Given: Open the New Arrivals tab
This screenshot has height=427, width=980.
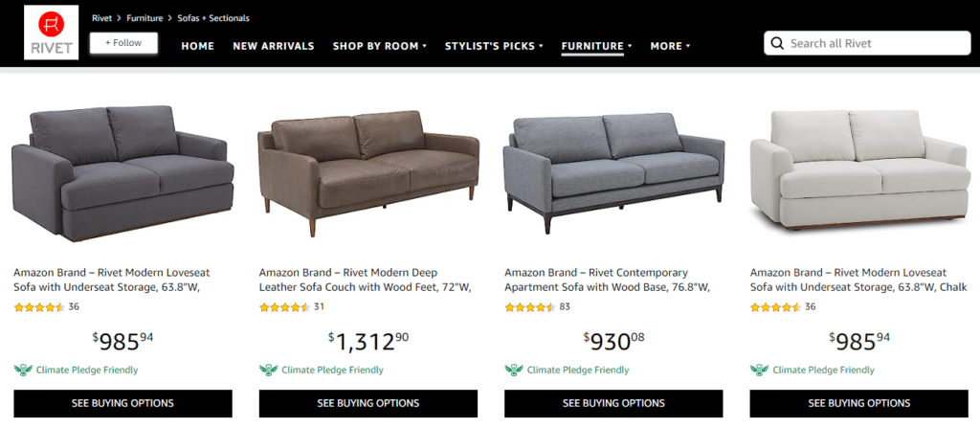Looking at the screenshot, I should pos(273,46).
